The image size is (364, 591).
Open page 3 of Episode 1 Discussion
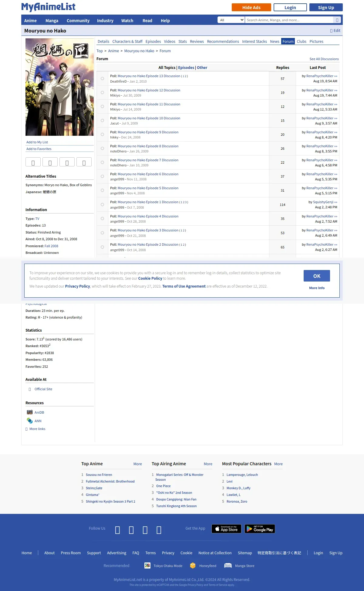click(x=186, y=202)
